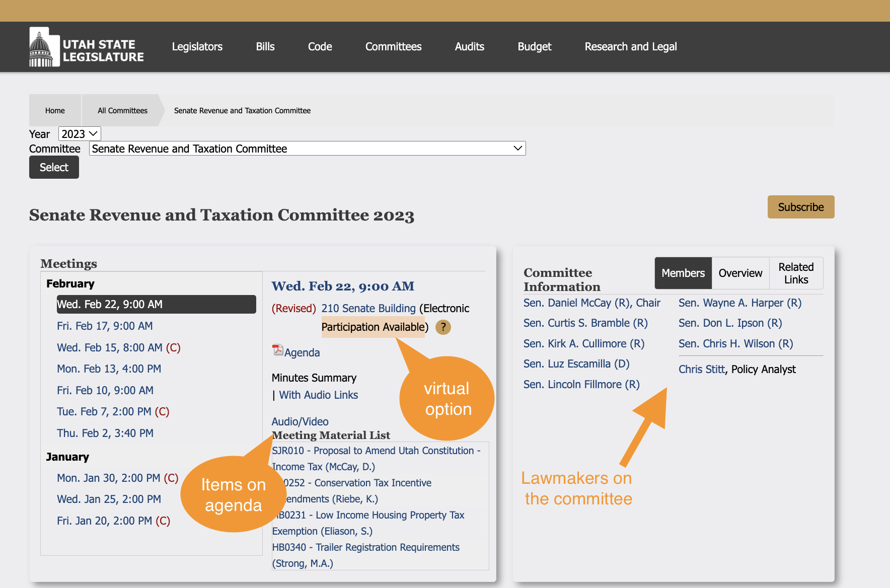
Task: Click the Select button
Action: click(54, 167)
